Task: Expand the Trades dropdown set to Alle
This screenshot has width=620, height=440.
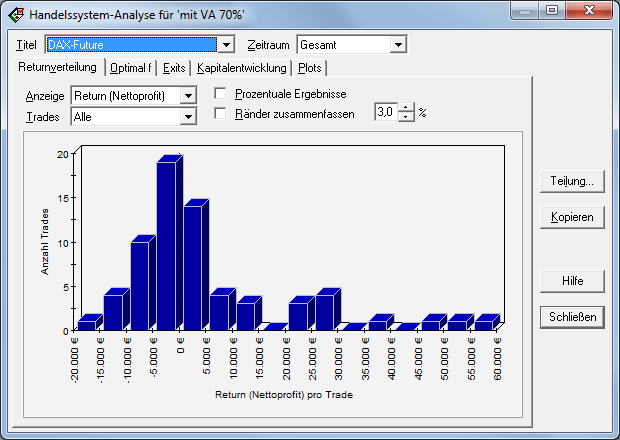Action: (187, 117)
